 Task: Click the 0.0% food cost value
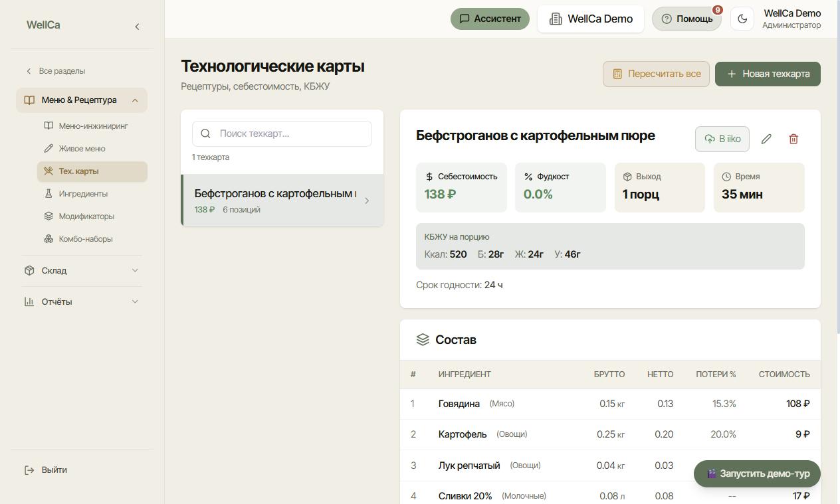tap(538, 195)
